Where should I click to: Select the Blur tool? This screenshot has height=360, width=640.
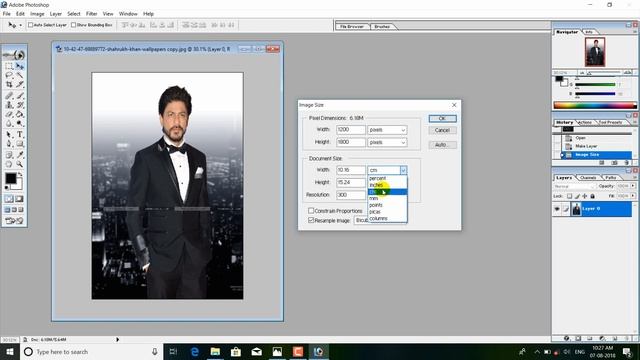pos(9,123)
